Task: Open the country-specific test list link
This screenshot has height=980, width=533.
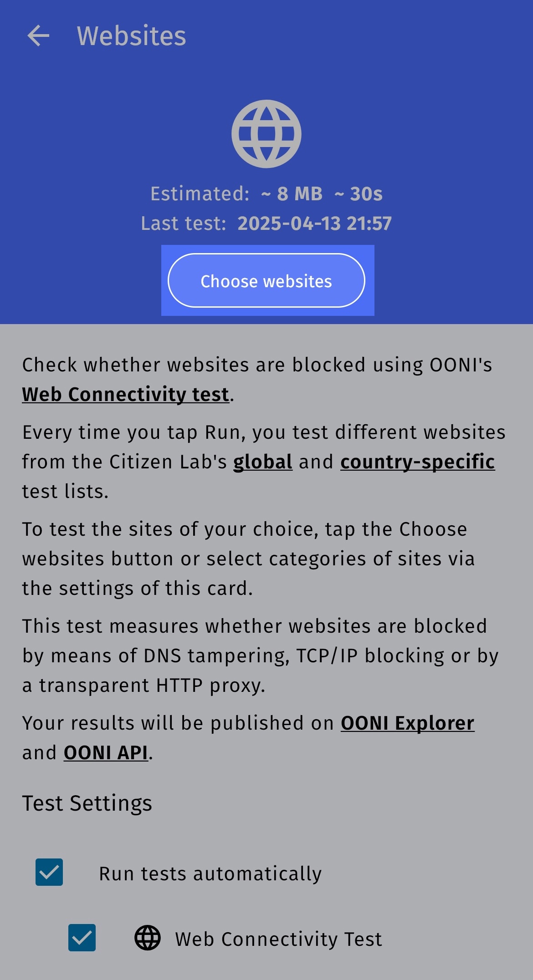Action: [x=417, y=462]
